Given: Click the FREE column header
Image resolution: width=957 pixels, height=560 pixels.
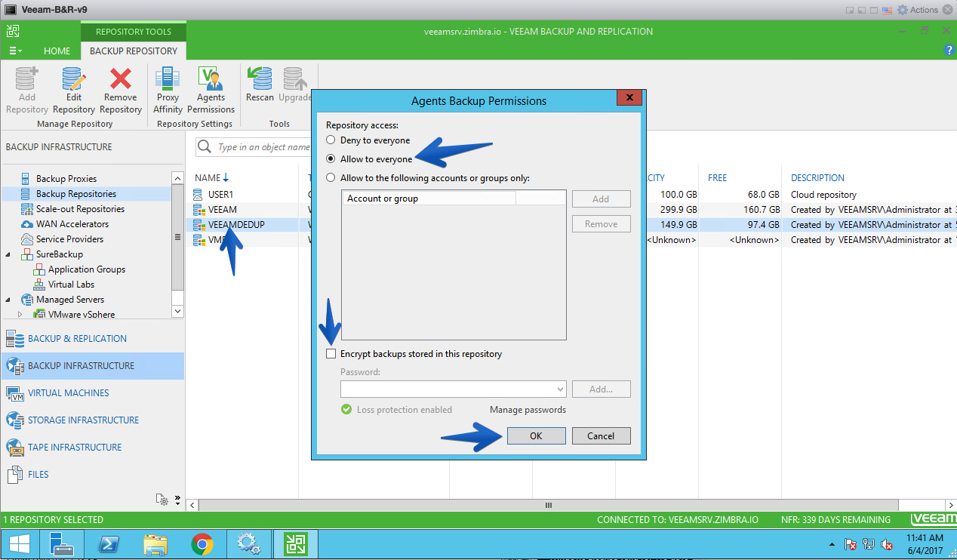Looking at the screenshot, I should click(717, 178).
